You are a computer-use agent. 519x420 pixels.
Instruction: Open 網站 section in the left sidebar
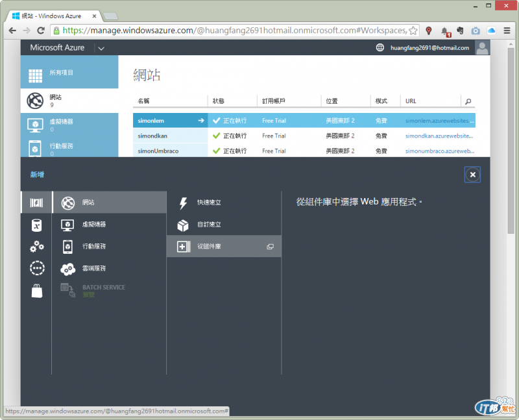pos(69,101)
